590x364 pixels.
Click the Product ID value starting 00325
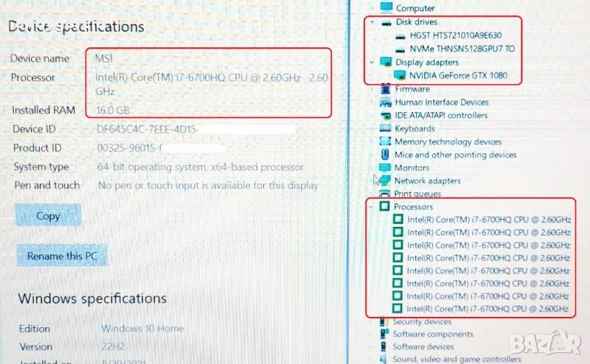pos(130,148)
